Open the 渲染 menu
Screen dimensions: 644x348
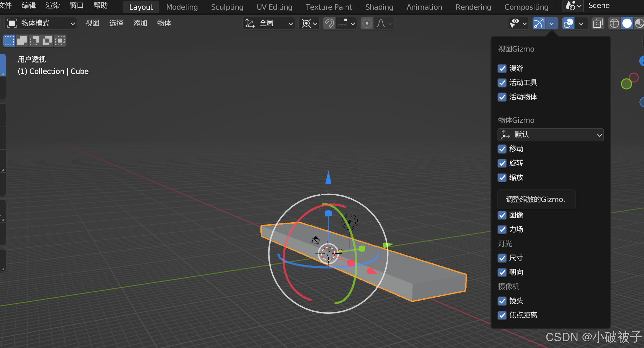(x=53, y=6)
